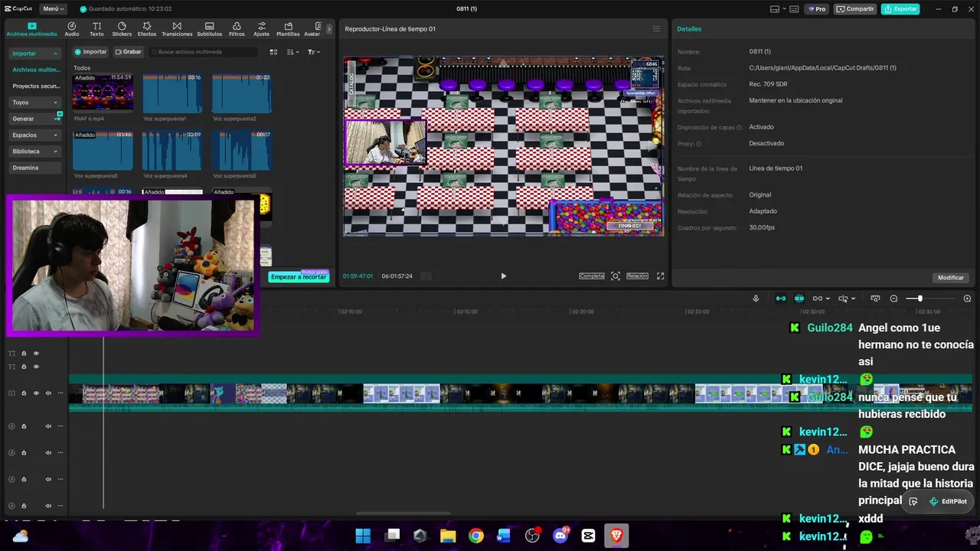Open the CapCut app in the taskbar

pyautogui.click(x=588, y=536)
